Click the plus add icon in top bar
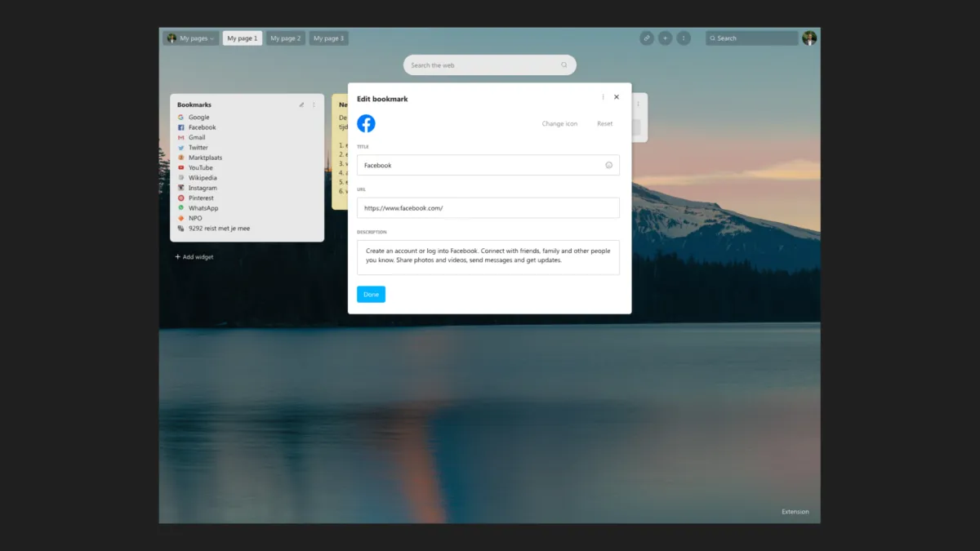 click(666, 38)
